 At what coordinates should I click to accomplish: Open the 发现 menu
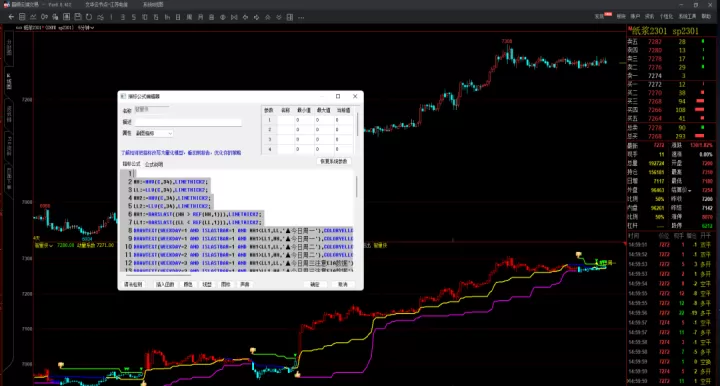[599, 17]
